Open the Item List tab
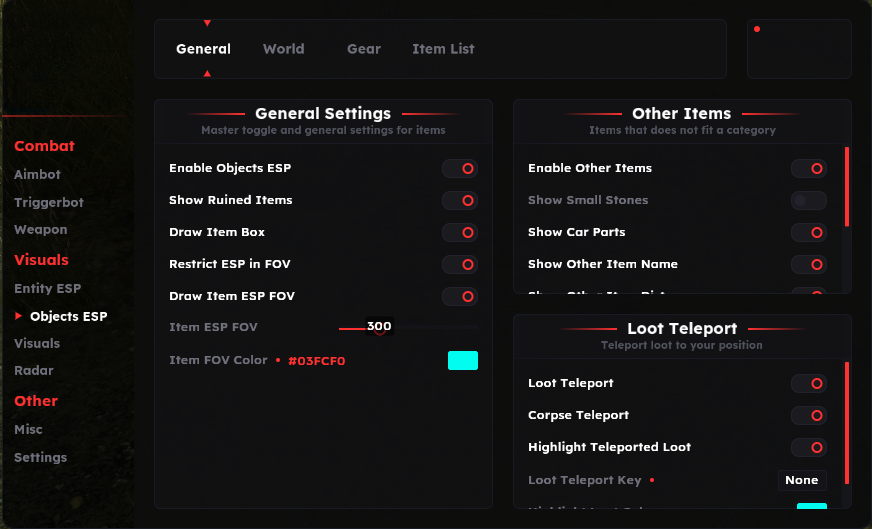The width and height of the screenshot is (872, 529). click(x=443, y=49)
